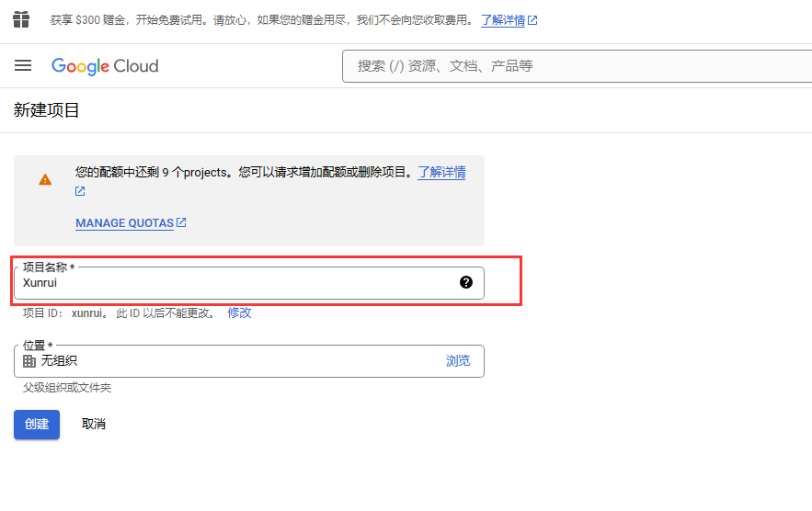Focus the 项目名称 input field
Image resolution: width=812 pixels, height=511 pixels.
tap(249, 283)
